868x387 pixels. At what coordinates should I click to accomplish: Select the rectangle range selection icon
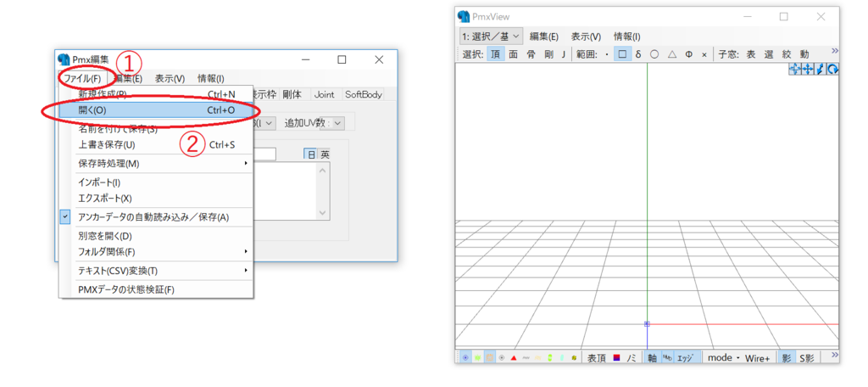point(622,54)
